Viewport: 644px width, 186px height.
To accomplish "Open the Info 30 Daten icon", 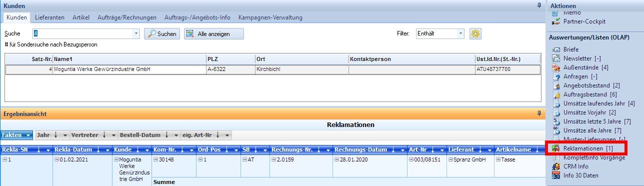I will [555, 175].
